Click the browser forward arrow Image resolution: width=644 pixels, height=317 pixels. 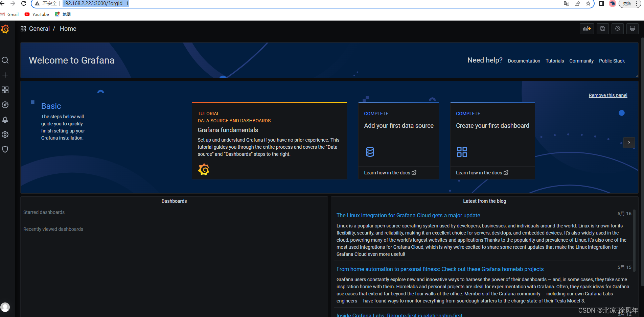[x=13, y=3]
